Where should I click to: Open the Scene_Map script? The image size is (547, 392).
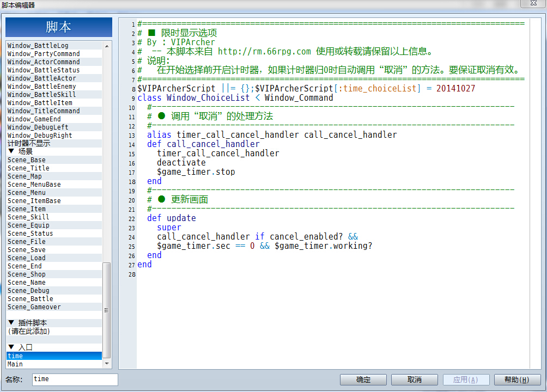(54, 176)
